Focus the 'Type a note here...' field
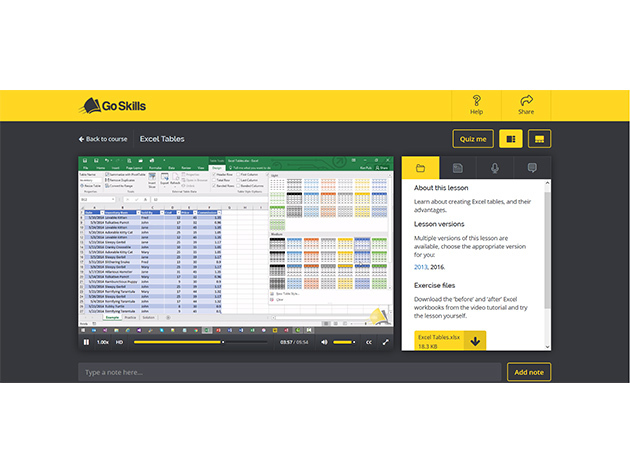Screen dimensions: 630x473 pyautogui.click(x=289, y=372)
